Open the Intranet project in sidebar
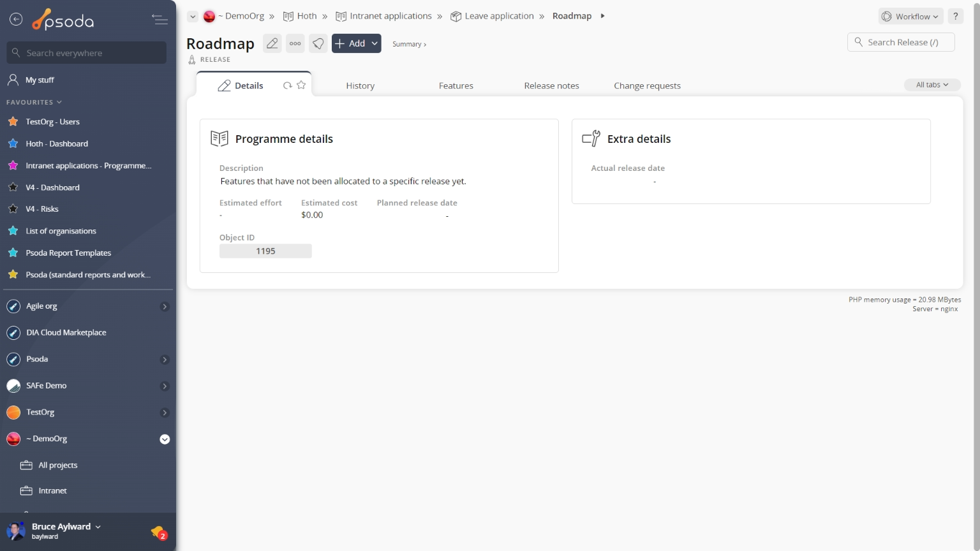 (x=52, y=491)
